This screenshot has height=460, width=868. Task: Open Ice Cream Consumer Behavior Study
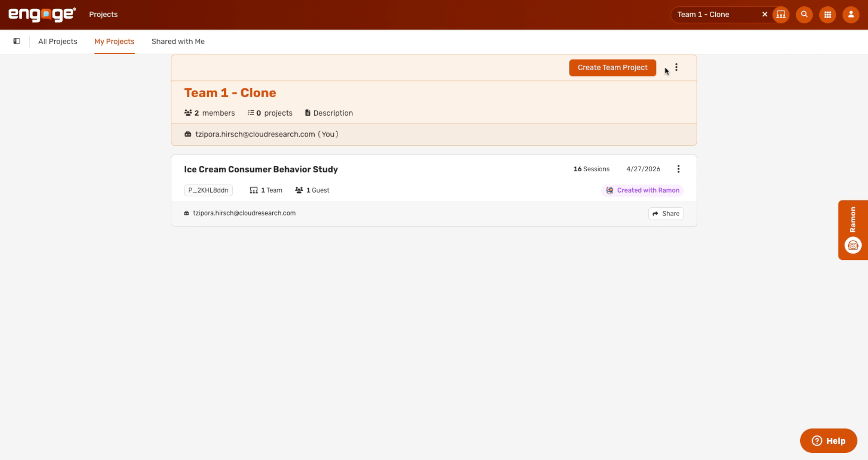[x=261, y=169]
